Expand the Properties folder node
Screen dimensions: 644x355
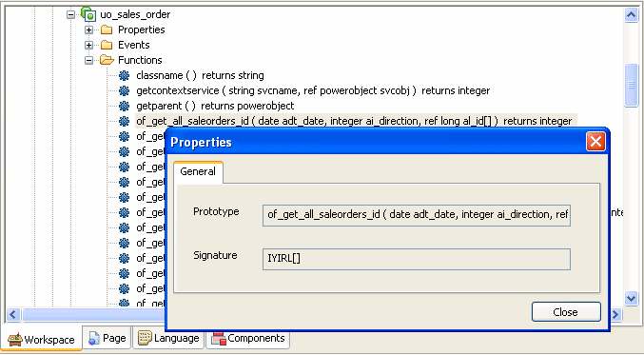pyautogui.click(x=88, y=30)
